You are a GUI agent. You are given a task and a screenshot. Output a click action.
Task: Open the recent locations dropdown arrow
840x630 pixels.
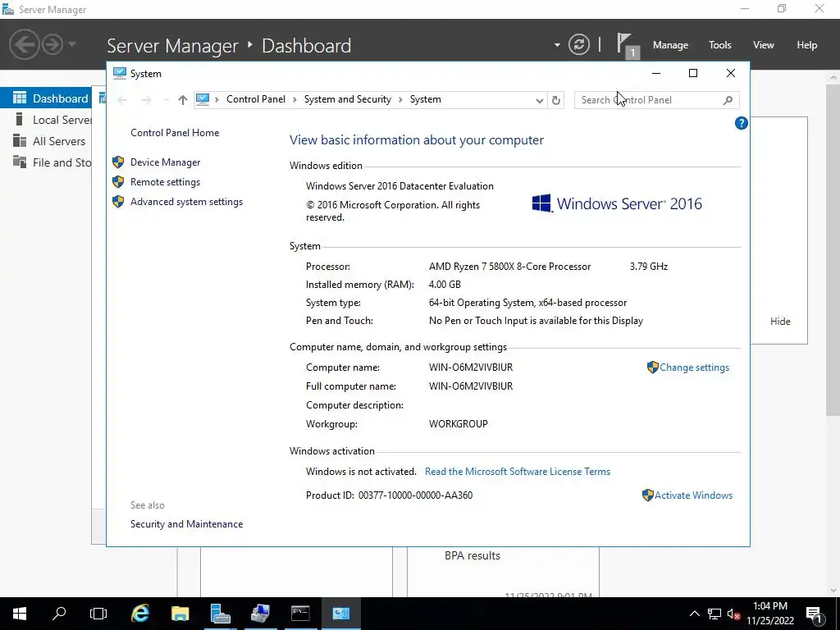[x=166, y=100]
